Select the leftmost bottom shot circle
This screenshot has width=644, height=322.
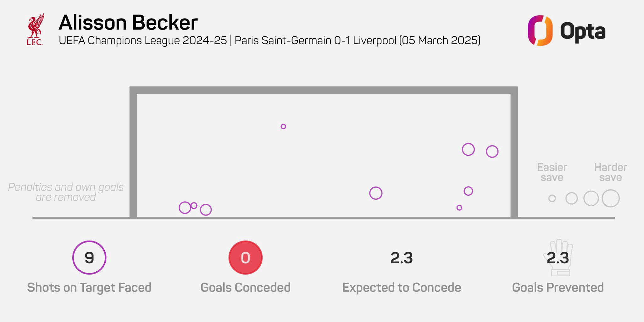tap(185, 208)
